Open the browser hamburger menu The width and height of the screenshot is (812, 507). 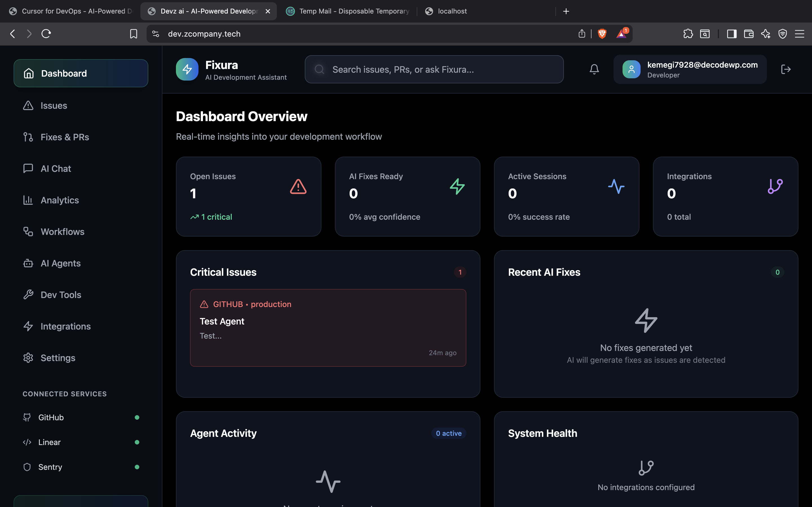800,34
